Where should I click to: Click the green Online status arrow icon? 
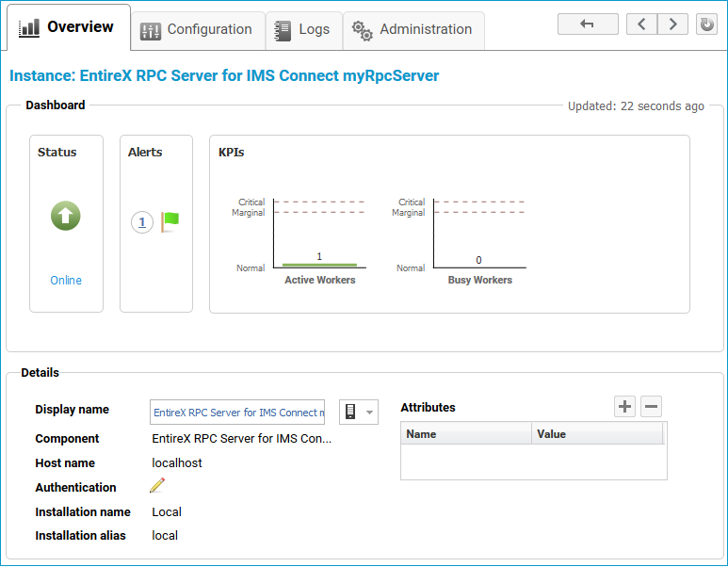[66, 216]
